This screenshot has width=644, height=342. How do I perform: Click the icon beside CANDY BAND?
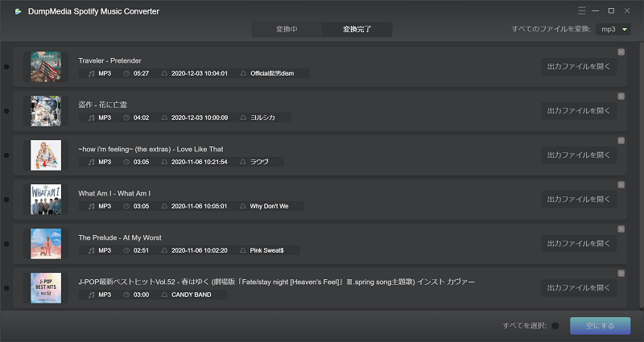click(x=164, y=295)
